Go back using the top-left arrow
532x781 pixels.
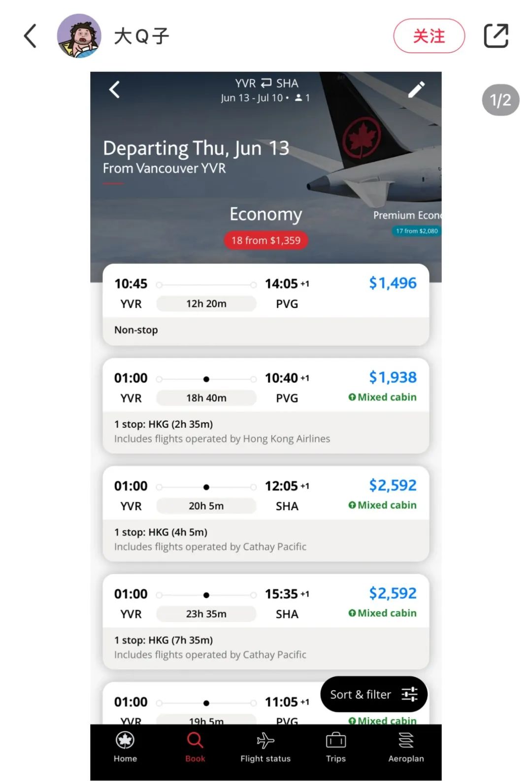click(30, 36)
